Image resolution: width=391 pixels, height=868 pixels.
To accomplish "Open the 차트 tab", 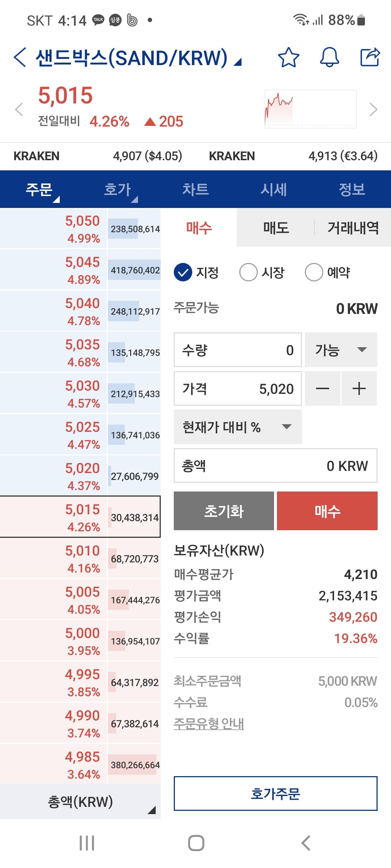I will 195,190.
